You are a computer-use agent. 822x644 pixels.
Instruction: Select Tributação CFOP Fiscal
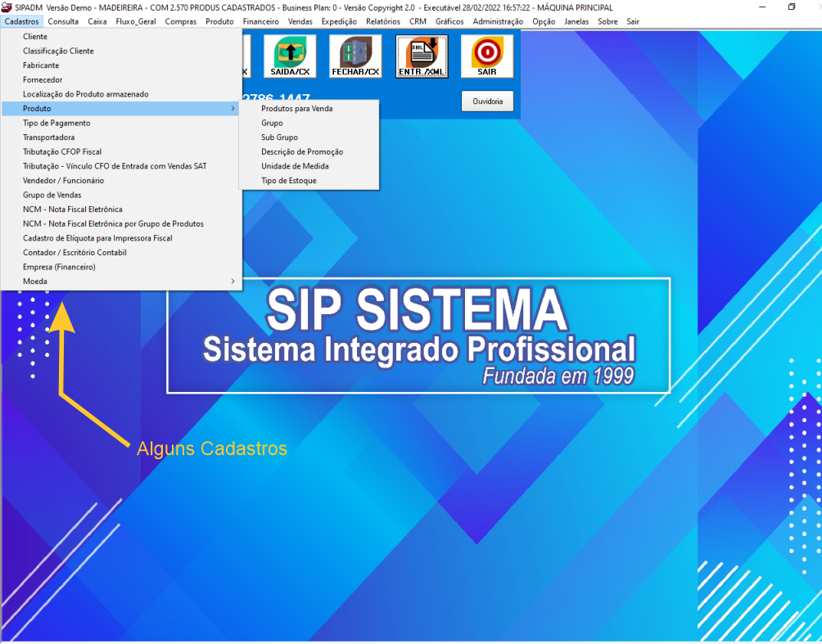point(121,152)
